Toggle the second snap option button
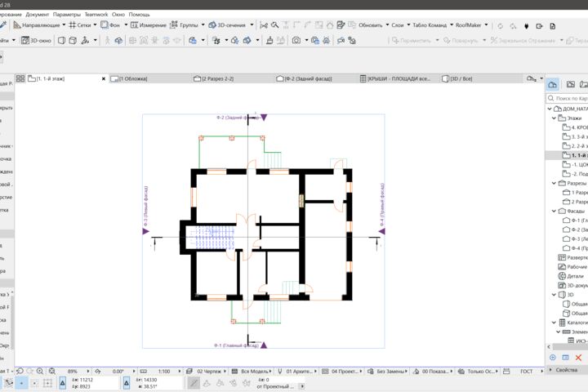This screenshot has height=392, width=588. pos(34,383)
